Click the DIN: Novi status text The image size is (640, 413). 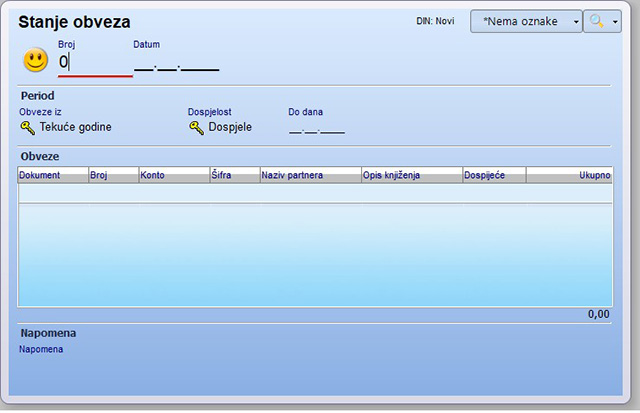point(435,21)
